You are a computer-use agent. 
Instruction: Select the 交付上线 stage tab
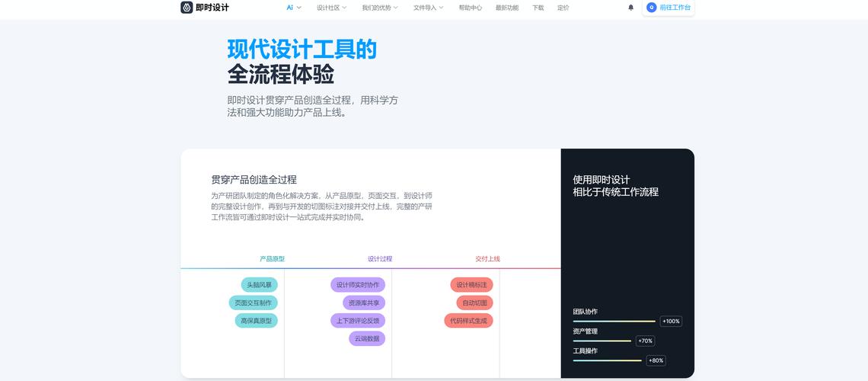point(488,258)
